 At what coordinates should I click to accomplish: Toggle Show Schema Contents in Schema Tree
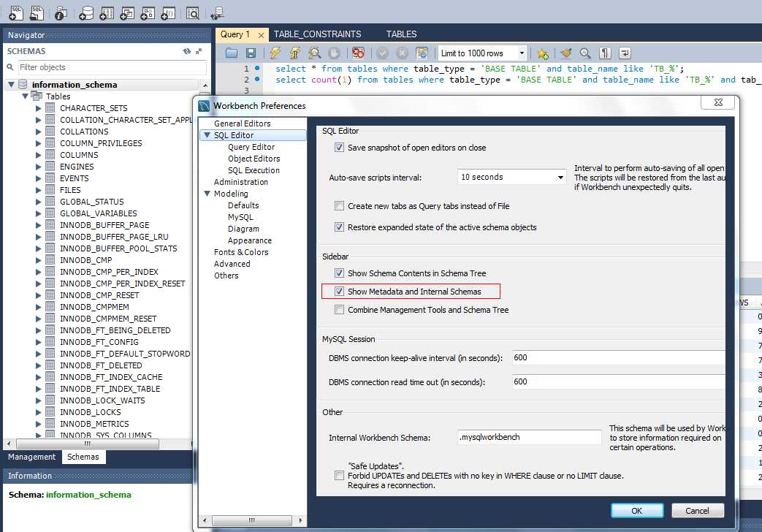[339, 273]
